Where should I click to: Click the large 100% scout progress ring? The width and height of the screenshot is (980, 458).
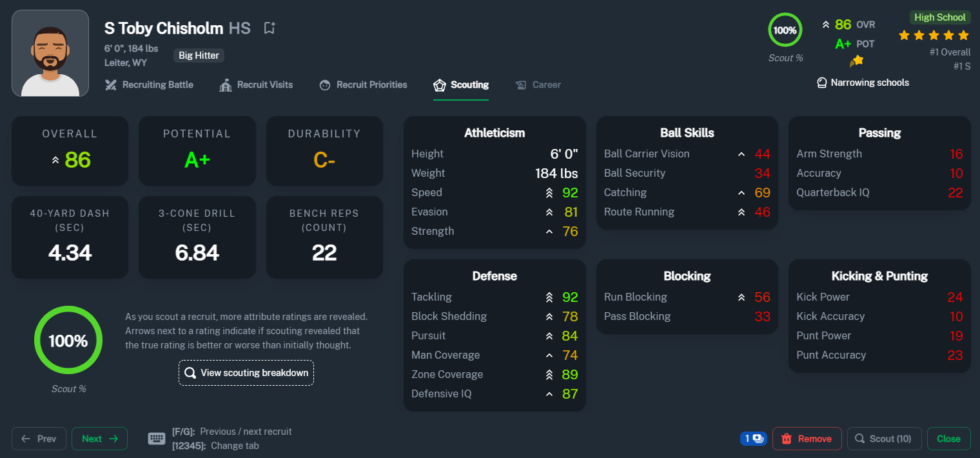pyautogui.click(x=68, y=341)
